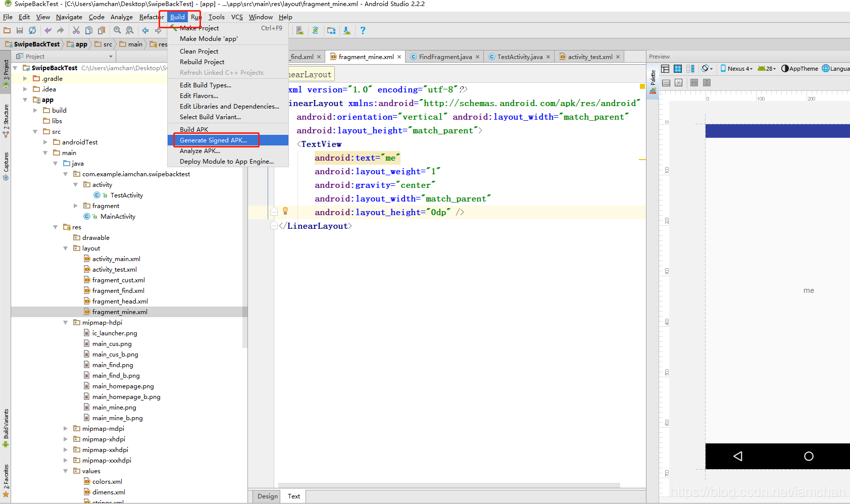
Task: Expand the androidTest folder arrow
Action: pos(45,142)
